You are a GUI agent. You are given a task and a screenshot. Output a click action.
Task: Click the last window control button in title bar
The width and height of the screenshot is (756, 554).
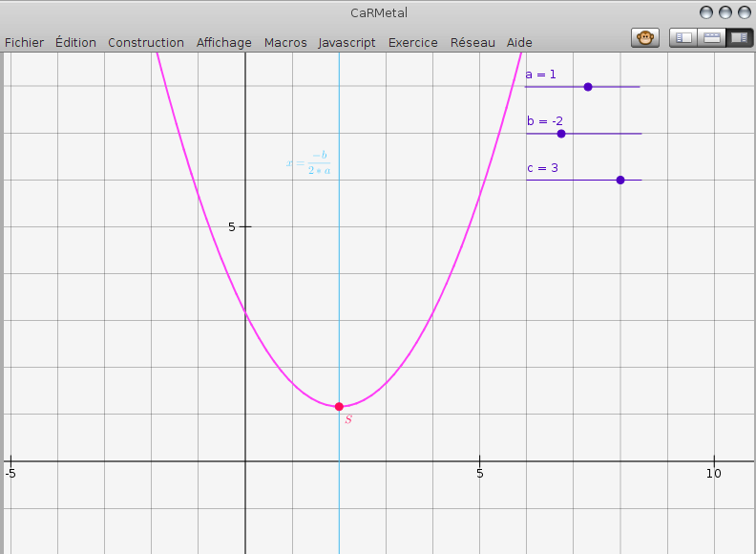click(x=745, y=12)
